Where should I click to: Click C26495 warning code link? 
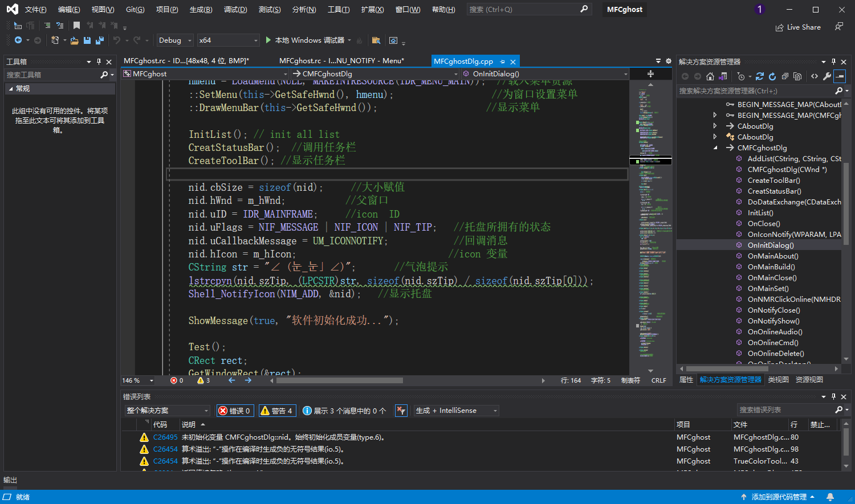pyautogui.click(x=165, y=437)
